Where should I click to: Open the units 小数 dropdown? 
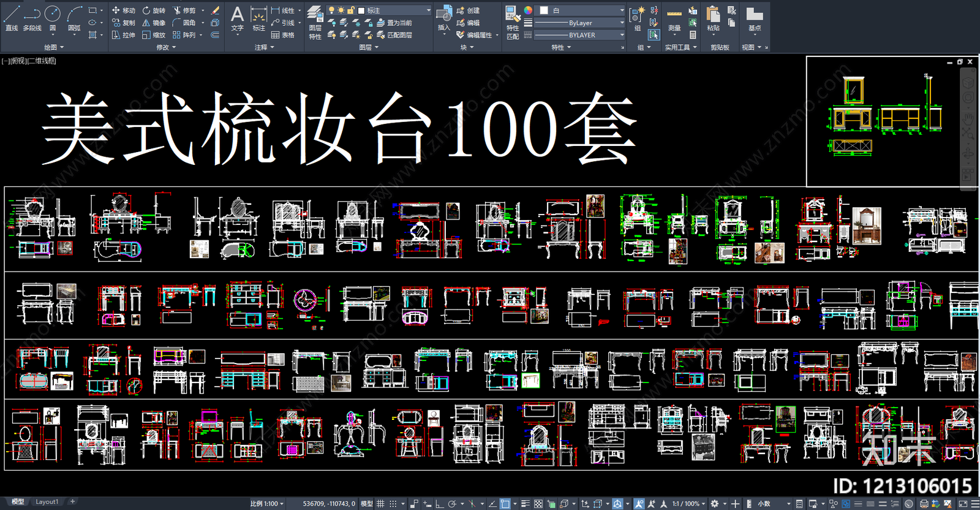click(x=774, y=504)
